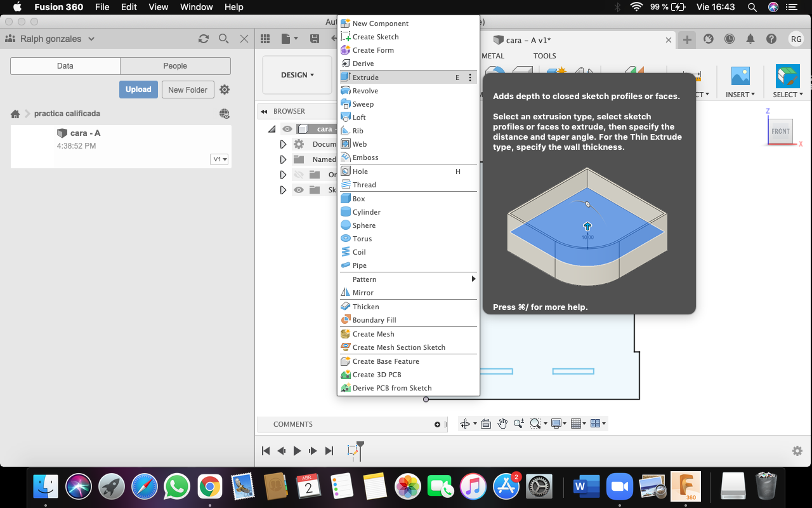The height and width of the screenshot is (508, 812).
Task: Collapse the cara root component
Action: click(x=272, y=129)
